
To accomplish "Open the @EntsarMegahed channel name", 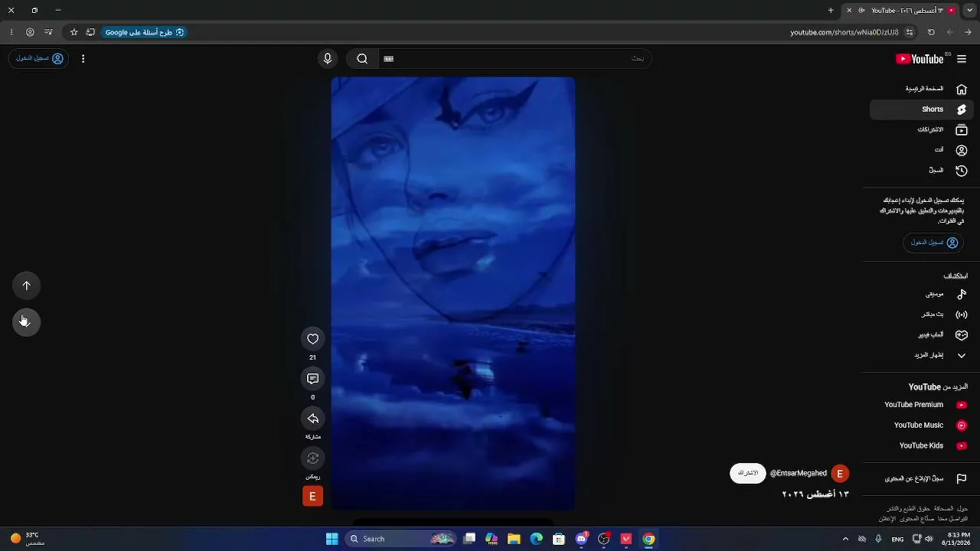I will [799, 474].
